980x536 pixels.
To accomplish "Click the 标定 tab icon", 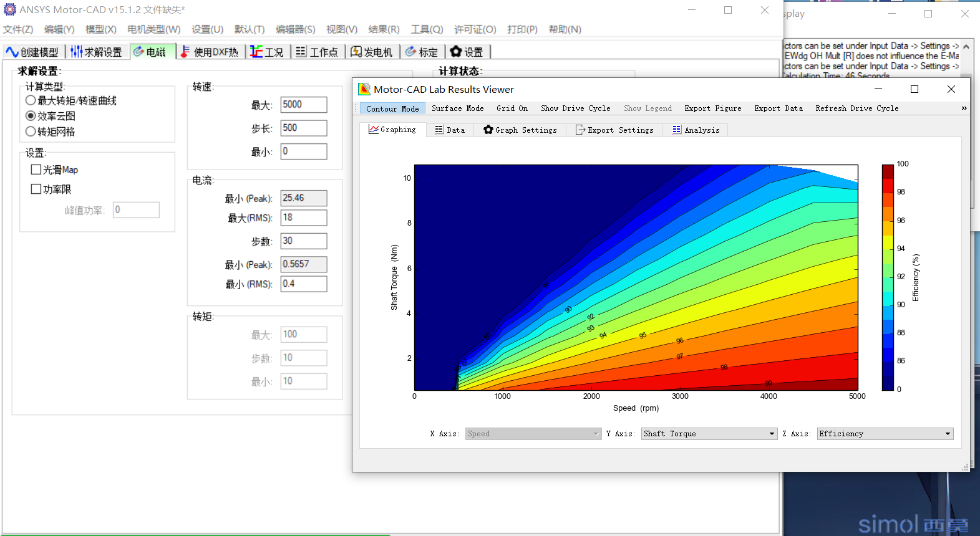I will tap(410, 52).
